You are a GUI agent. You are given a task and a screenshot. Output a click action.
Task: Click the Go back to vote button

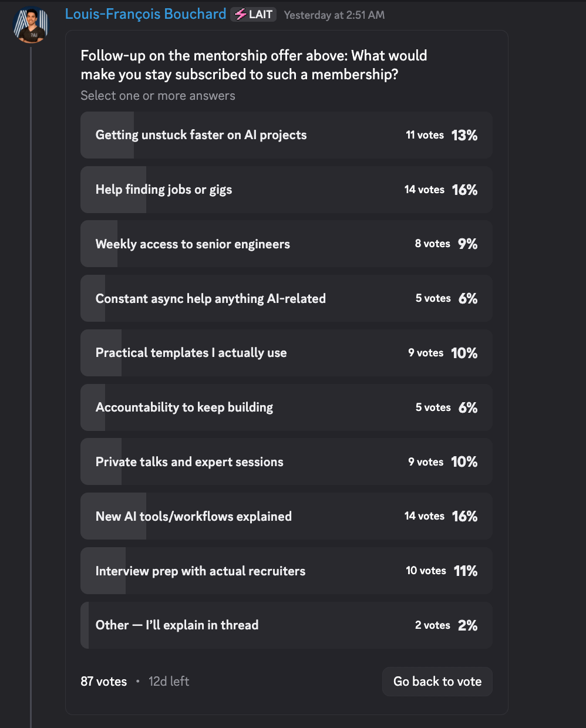click(x=437, y=682)
